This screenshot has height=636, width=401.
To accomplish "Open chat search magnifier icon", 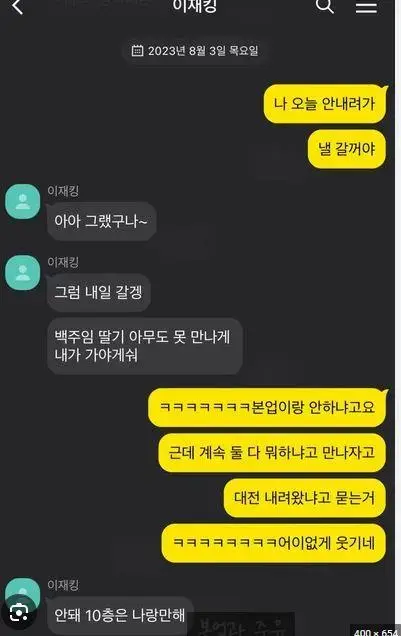I will (325, 6).
